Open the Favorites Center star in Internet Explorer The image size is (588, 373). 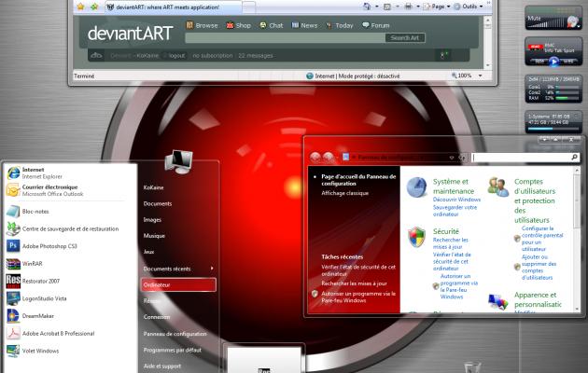tap(80, 7)
